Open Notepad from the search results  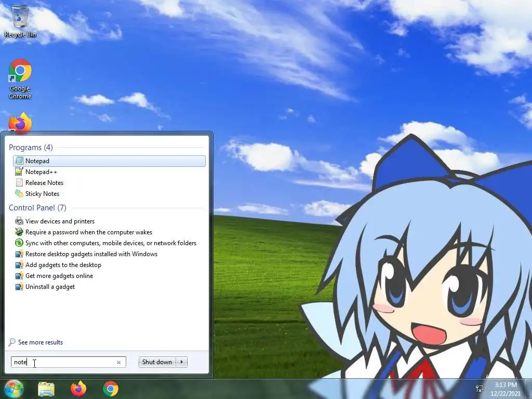pyautogui.click(x=109, y=161)
